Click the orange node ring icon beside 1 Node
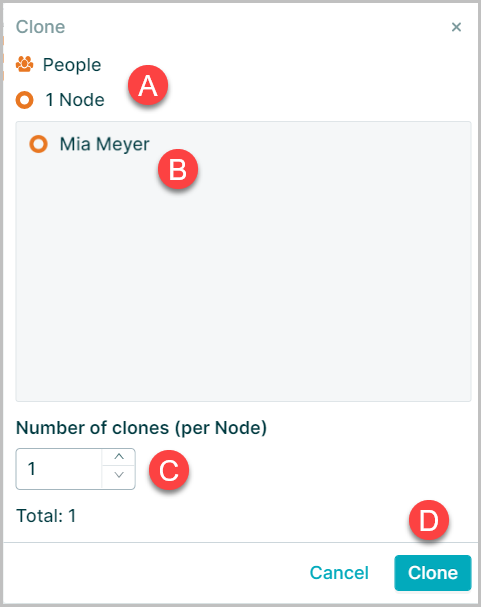The height and width of the screenshot is (607, 481). coord(24,100)
